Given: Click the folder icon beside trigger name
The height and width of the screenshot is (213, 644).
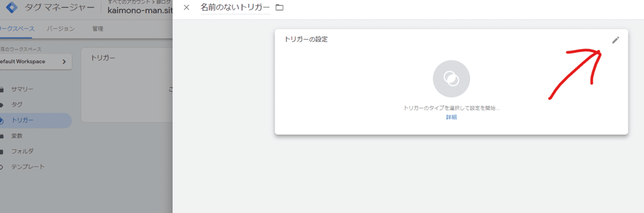Looking at the screenshot, I should [279, 8].
